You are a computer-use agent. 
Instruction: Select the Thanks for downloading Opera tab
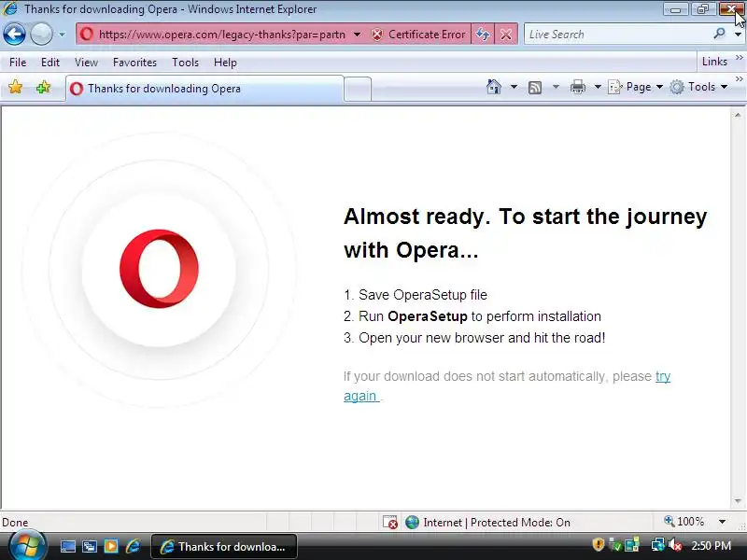point(204,89)
